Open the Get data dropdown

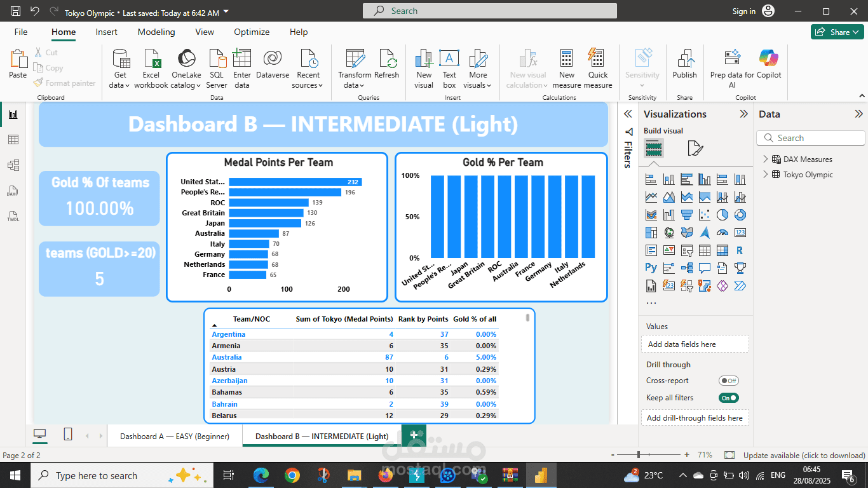click(x=120, y=69)
